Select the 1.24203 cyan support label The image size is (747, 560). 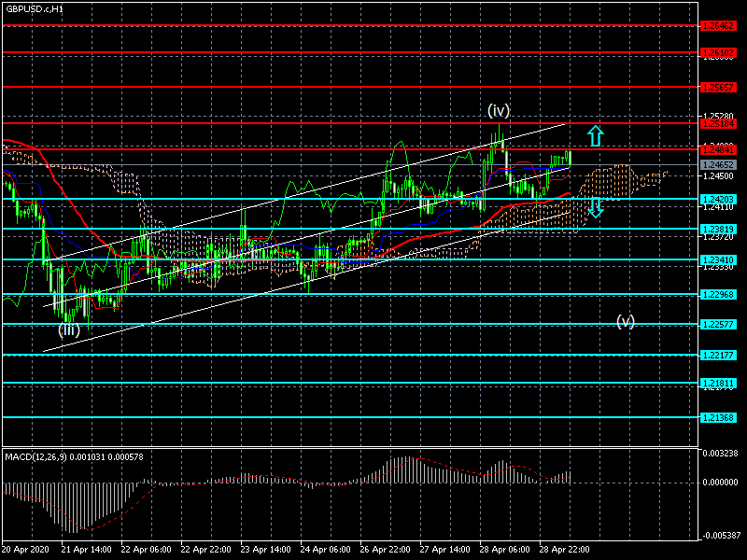coord(718,199)
